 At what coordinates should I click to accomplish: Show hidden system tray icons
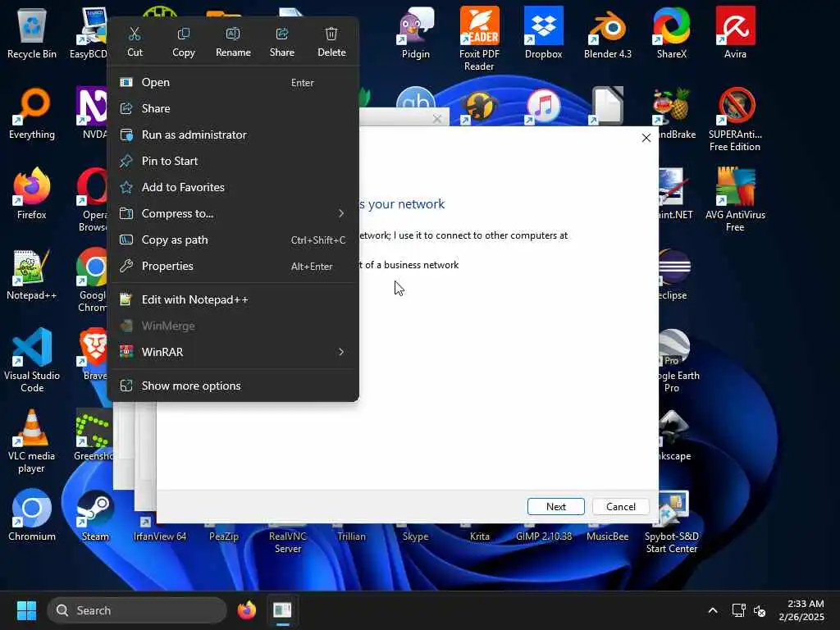pos(713,610)
